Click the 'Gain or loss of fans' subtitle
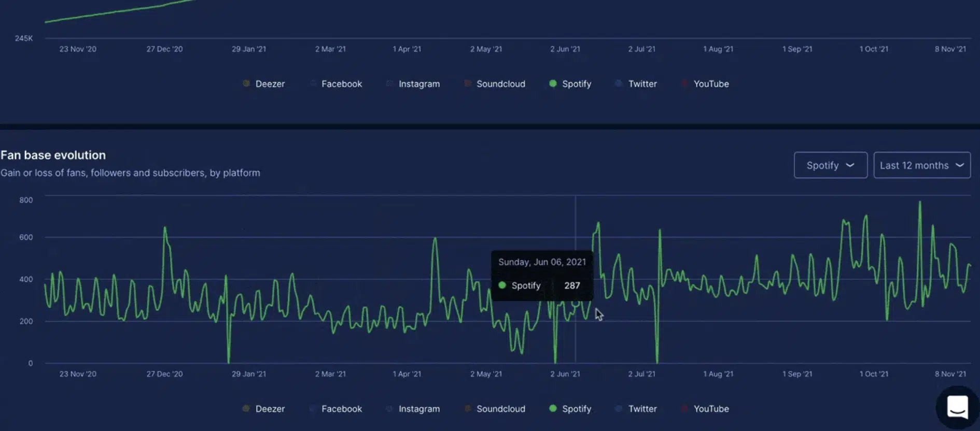 130,173
